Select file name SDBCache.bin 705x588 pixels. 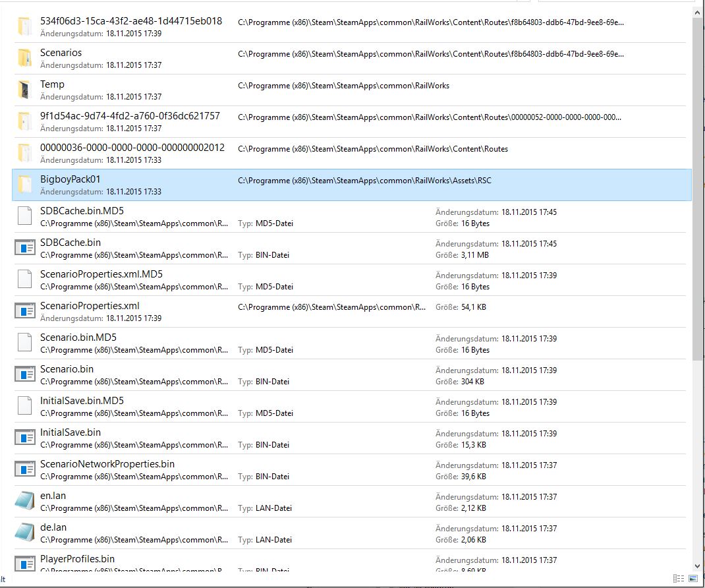[x=70, y=243]
